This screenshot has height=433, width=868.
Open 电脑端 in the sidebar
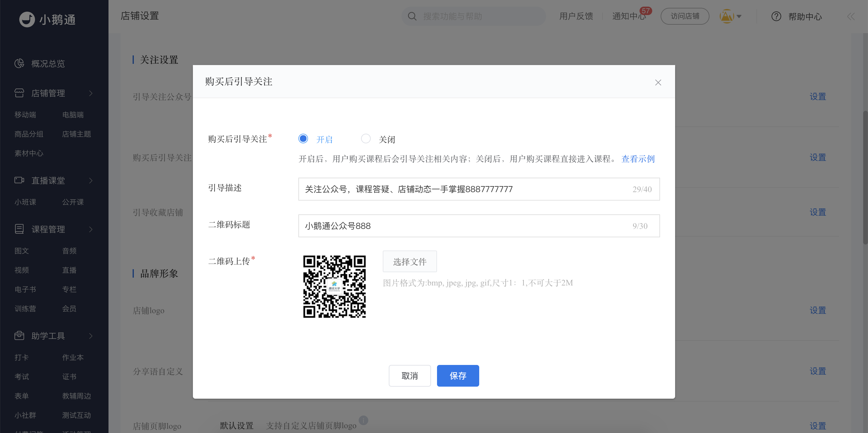pos(73,115)
